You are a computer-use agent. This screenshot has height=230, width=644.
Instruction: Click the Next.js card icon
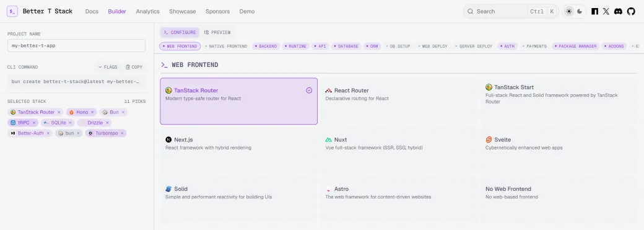(168, 140)
